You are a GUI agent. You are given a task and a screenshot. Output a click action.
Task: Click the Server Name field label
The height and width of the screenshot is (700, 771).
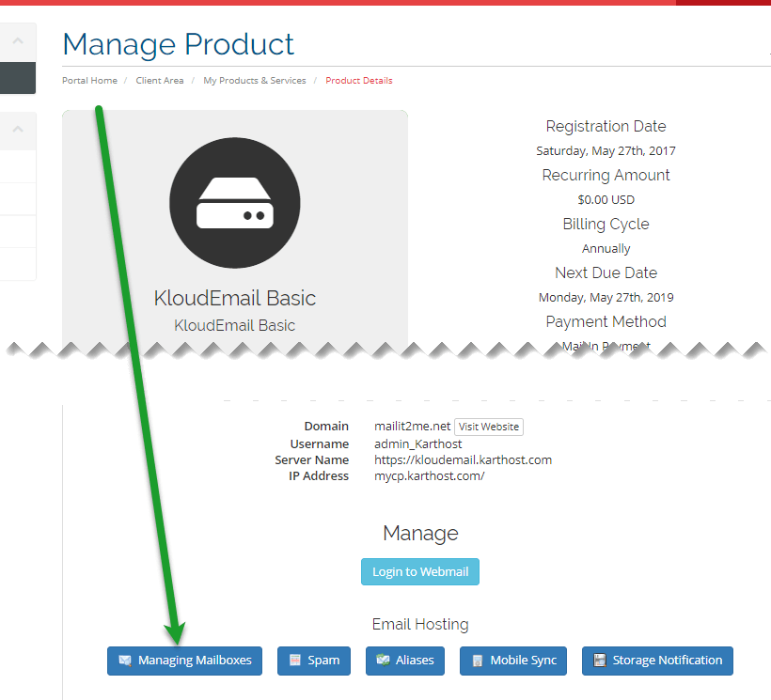tap(312, 459)
